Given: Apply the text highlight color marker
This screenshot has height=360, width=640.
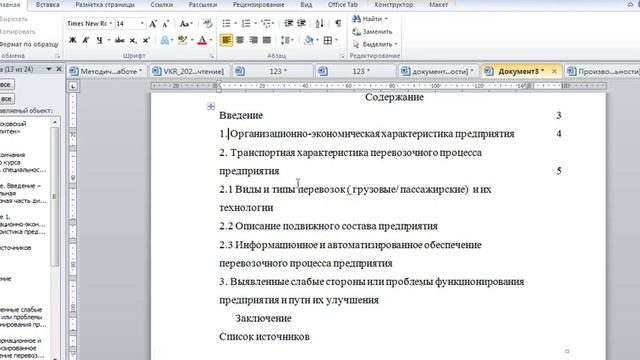Looking at the screenshot, I should 182,40.
